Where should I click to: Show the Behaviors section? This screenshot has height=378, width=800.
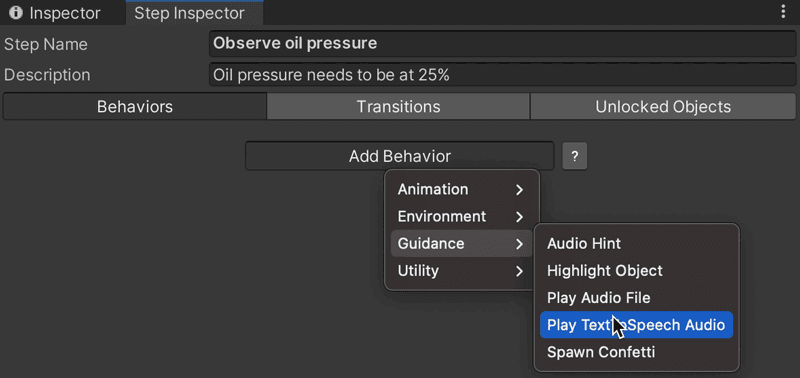click(135, 107)
